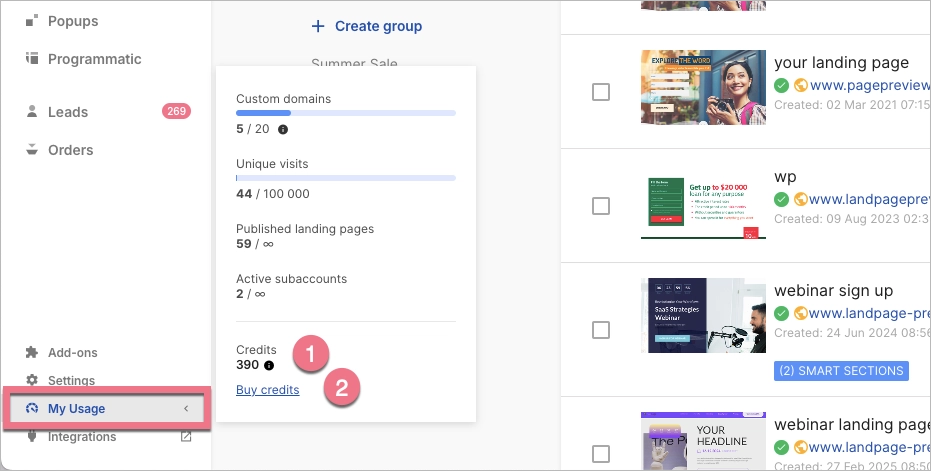Click the Popups sidebar icon
Image resolution: width=931 pixels, height=471 pixels.
pos(32,21)
